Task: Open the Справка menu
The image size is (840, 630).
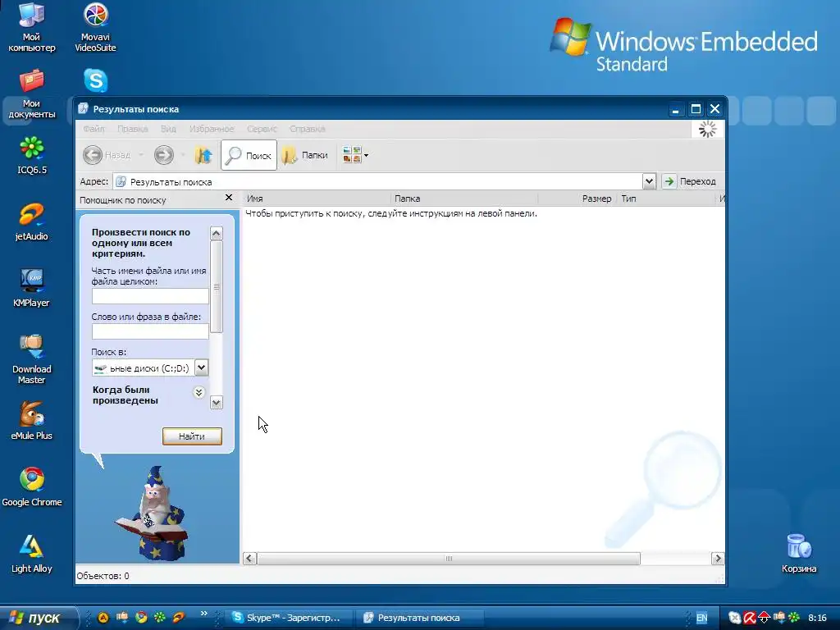Action: pyautogui.click(x=308, y=129)
